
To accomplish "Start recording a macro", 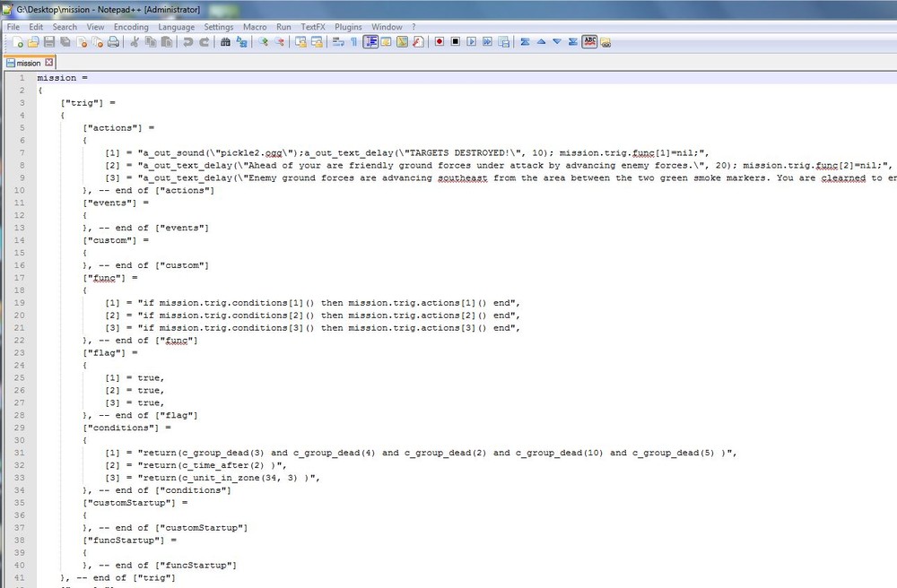I will point(440,41).
